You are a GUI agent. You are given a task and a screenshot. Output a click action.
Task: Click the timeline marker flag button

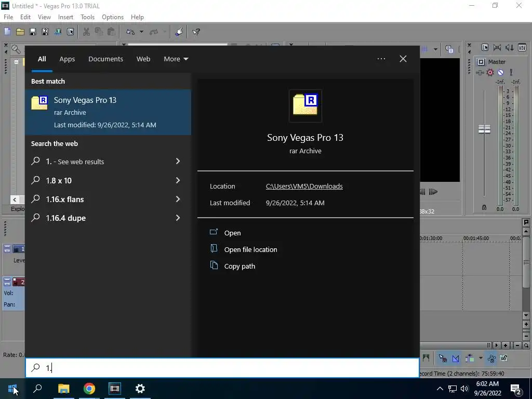tap(526, 222)
